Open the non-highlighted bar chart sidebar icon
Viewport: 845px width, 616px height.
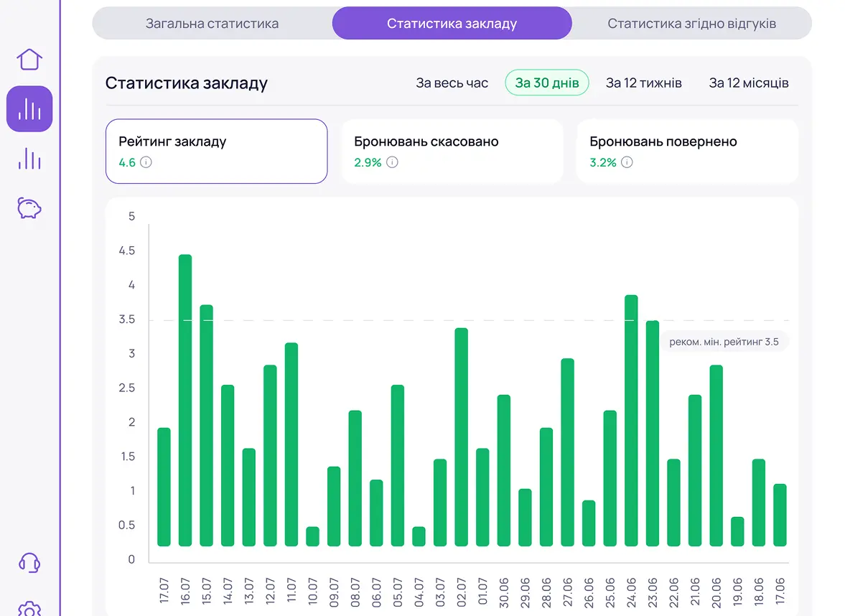click(x=29, y=159)
